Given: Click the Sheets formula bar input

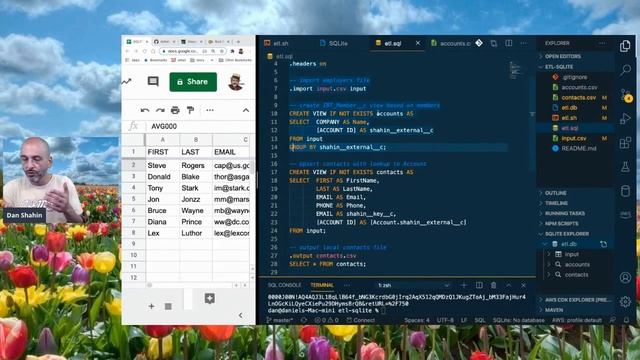Looking at the screenshot, I should (200, 127).
